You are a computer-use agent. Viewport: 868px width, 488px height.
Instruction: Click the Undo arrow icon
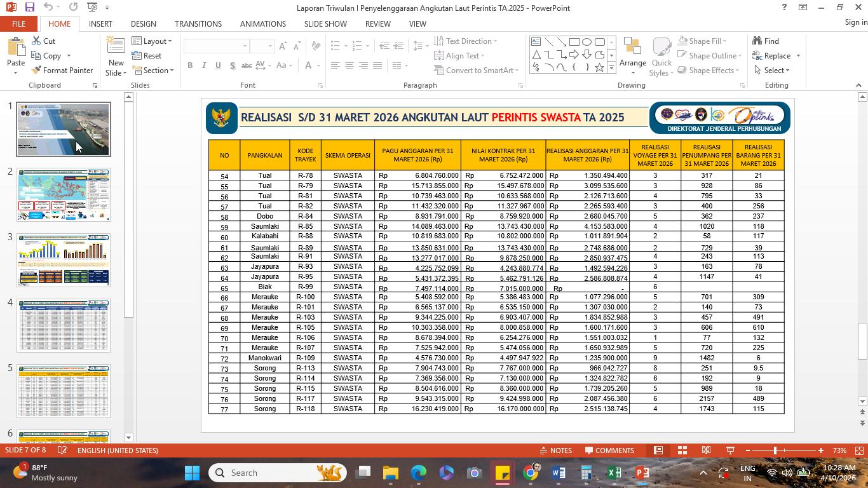pyautogui.click(x=49, y=7)
